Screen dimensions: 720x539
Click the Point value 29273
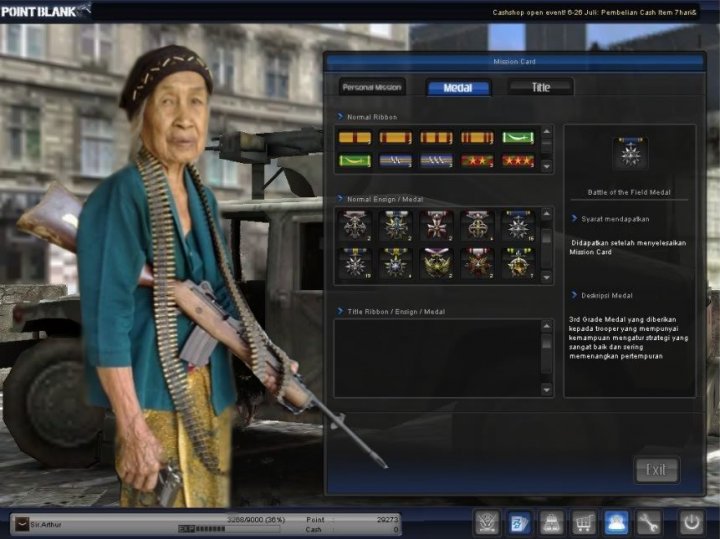(x=387, y=520)
